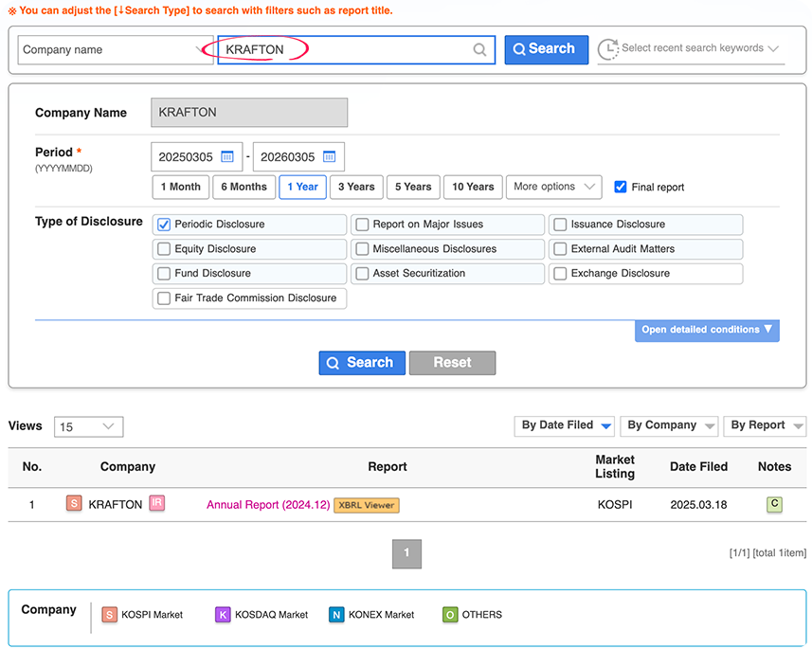
Task: Sort results By Company
Action: coord(669,425)
